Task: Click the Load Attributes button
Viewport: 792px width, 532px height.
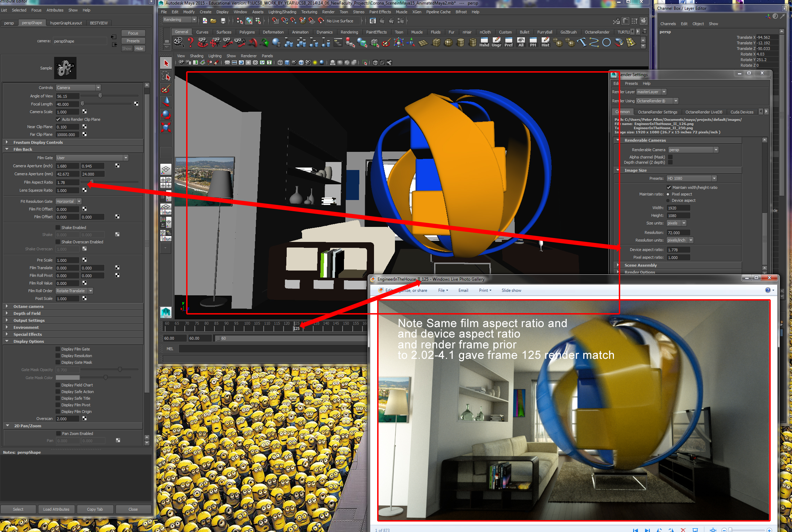Action: (56, 509)
